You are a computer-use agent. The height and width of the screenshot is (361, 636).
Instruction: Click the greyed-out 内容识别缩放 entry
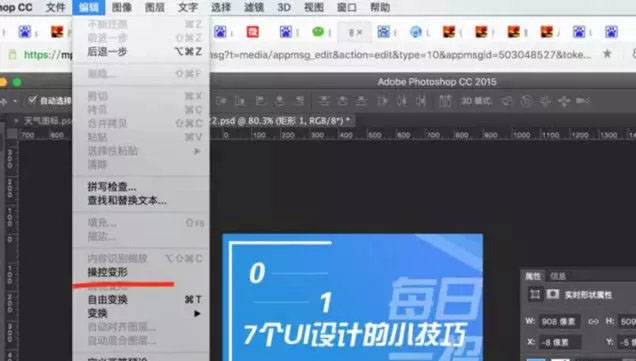[141, 258]
